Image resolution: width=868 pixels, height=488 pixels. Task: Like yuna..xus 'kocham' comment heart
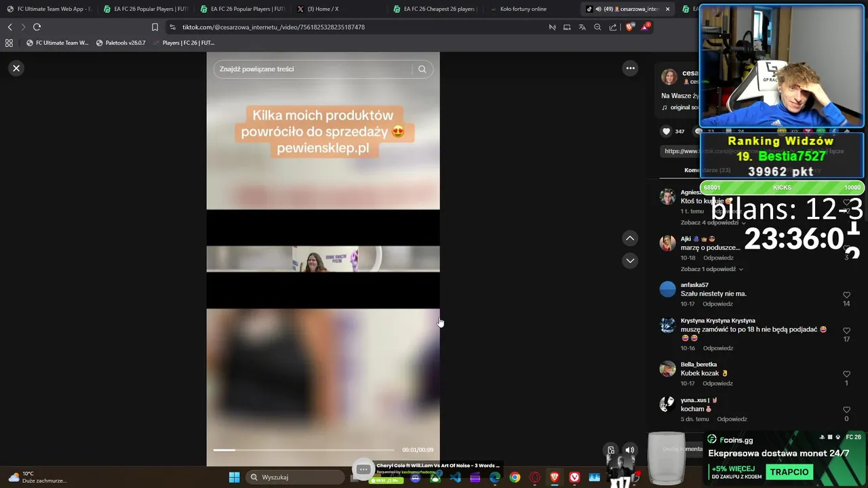tap(846, 410)
